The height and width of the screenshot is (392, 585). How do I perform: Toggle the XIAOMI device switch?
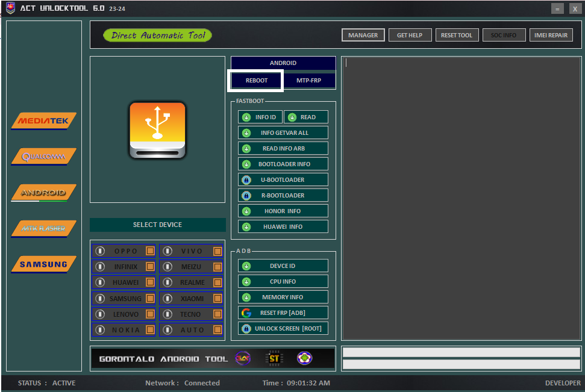(167, 299)
